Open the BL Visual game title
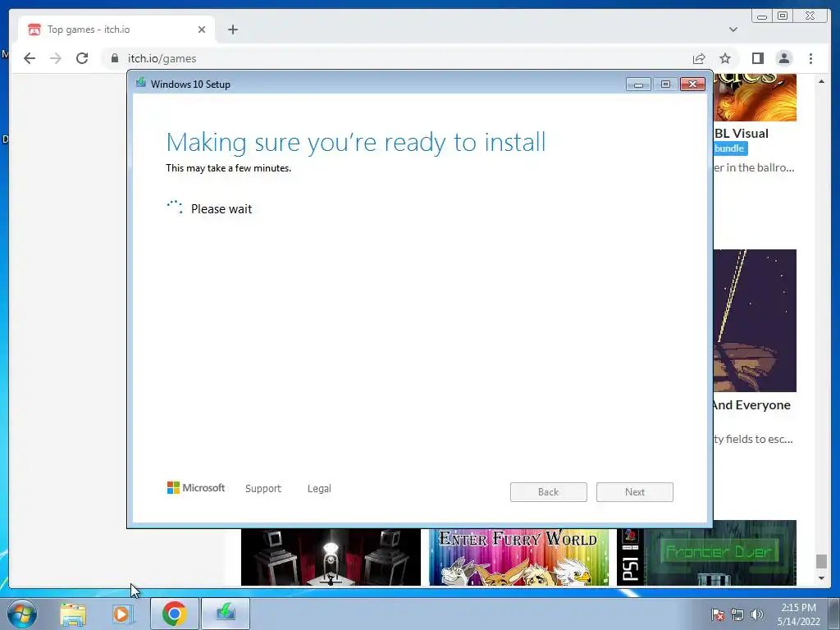 point(742,134)
